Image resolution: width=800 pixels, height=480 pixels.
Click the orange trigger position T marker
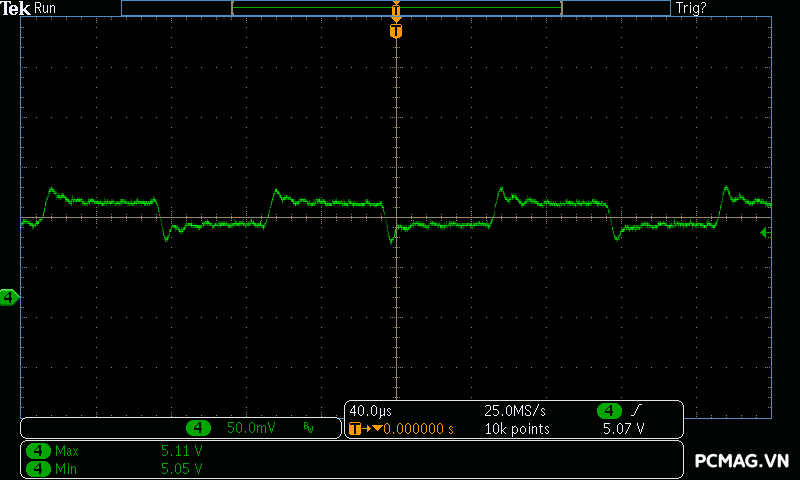[x=396, y=31]
